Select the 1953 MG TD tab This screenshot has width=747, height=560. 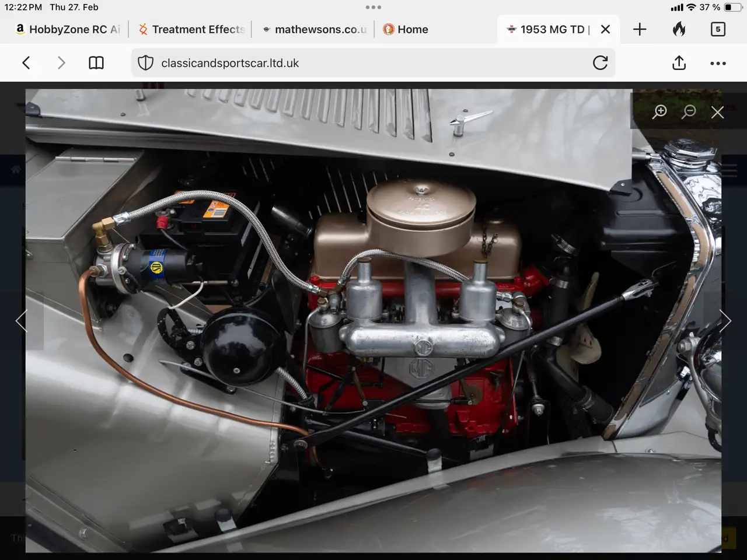549,29
